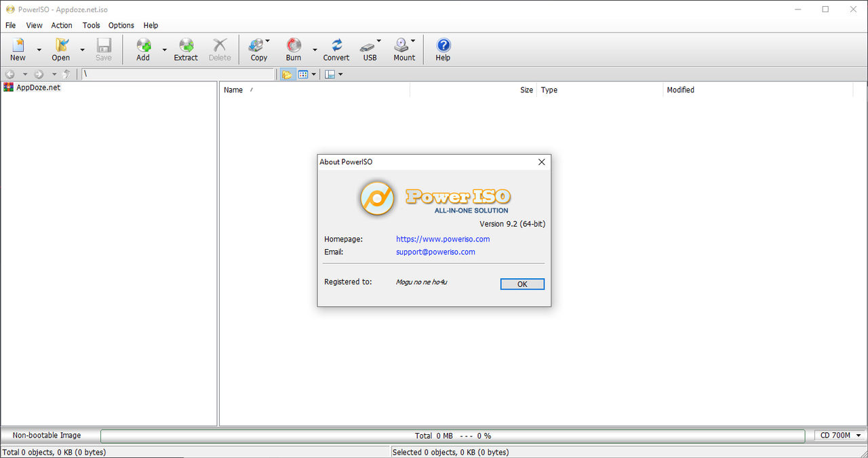The image size is (868, 458).
Task: Click the 'Mogu no ne ho4u' registered name
Action: pyautogui.click(x=421, y=282)
